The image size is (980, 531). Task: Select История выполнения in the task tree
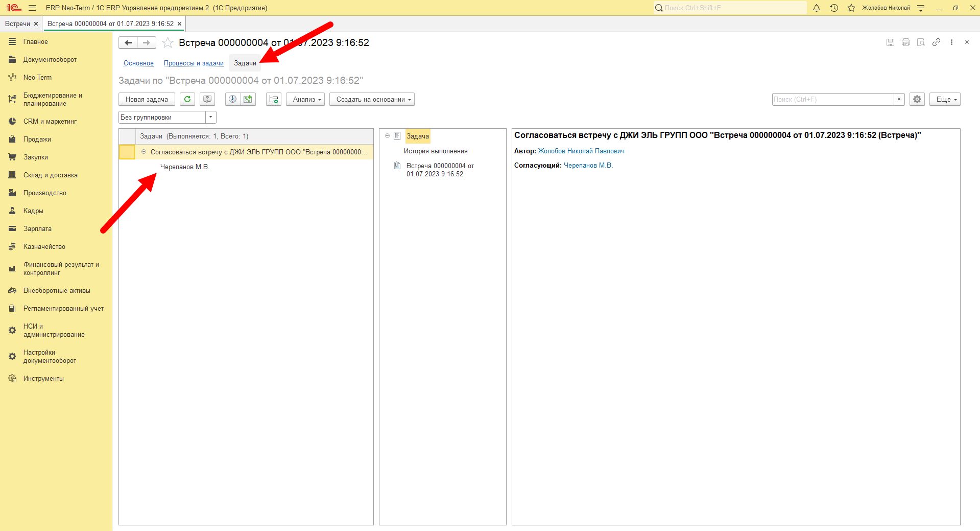pyautogui.click(x=436, y=151)
